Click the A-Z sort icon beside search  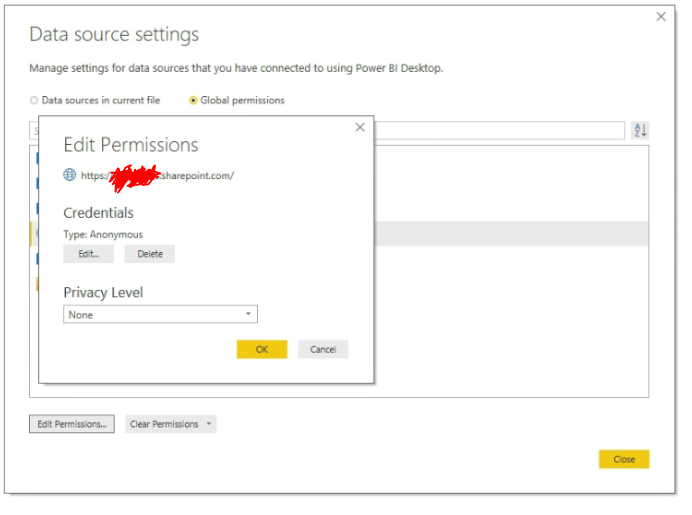[641, 131]
